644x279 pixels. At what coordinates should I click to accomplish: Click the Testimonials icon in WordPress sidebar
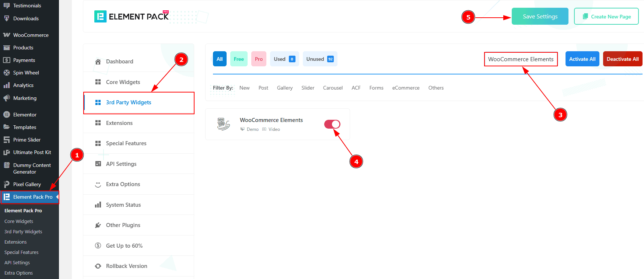7,6
